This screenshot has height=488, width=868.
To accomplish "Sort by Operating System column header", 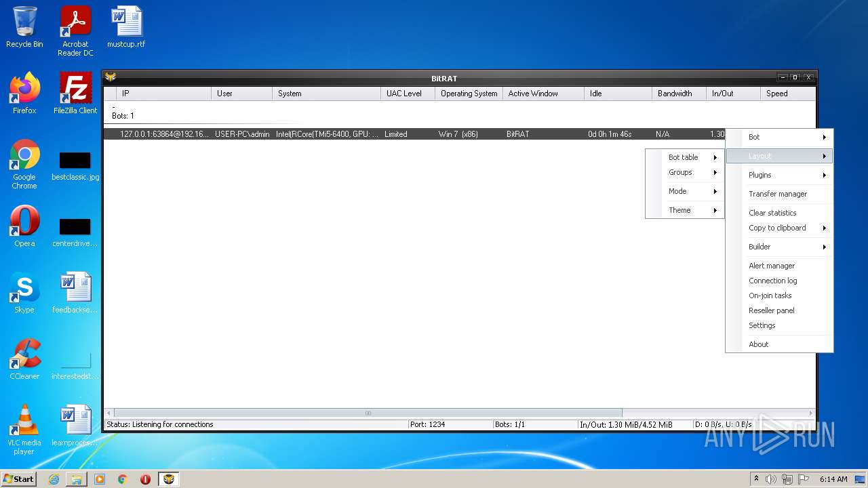I will (x=469, y=94).
